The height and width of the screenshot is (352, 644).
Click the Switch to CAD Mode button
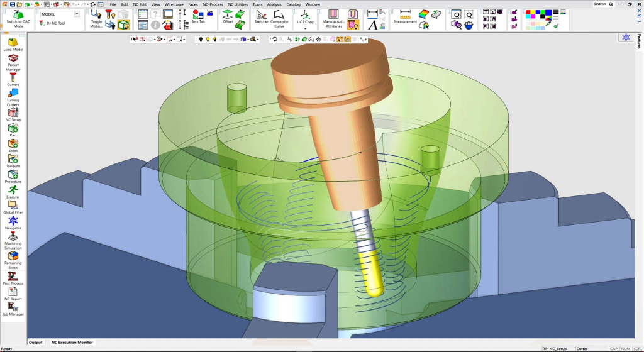[18, 18]
